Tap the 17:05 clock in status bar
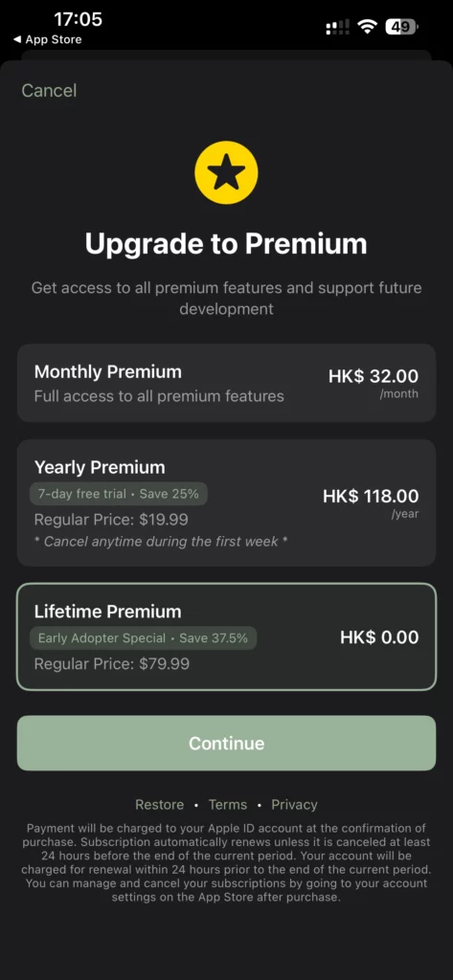The height and width of the screenshot is (980, 453). (x=78, y=19)
